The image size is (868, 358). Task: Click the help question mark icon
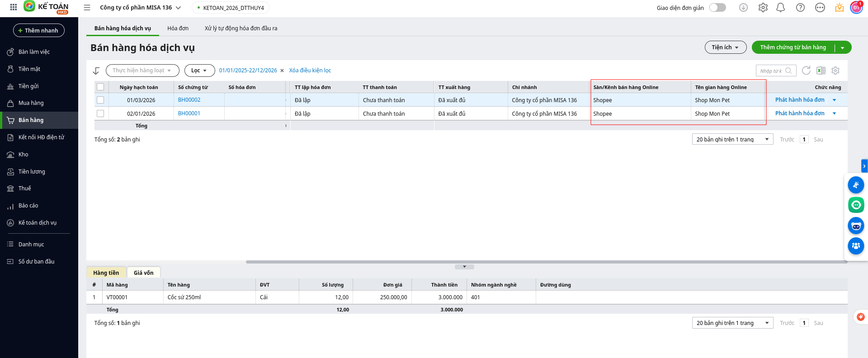[800, 8]
